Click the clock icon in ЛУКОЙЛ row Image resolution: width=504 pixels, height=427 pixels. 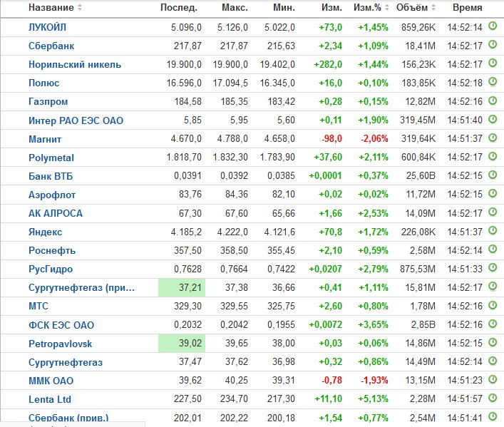click(493, 26)
